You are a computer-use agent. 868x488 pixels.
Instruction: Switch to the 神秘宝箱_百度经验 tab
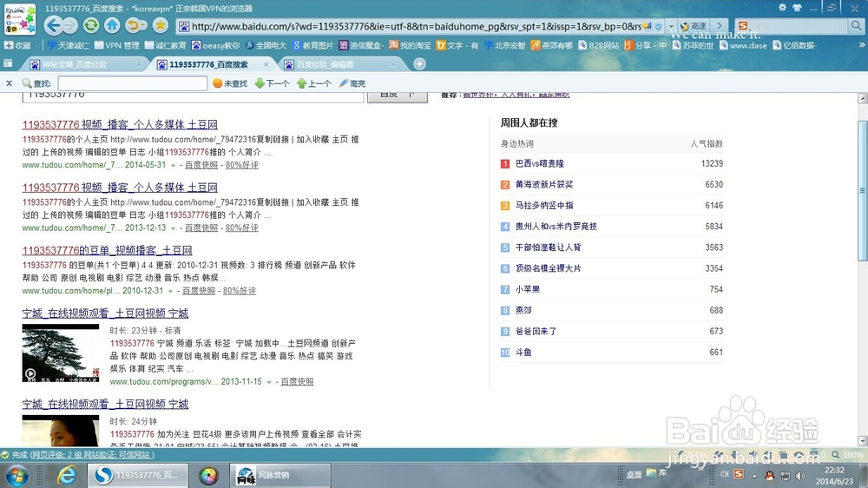76,65
